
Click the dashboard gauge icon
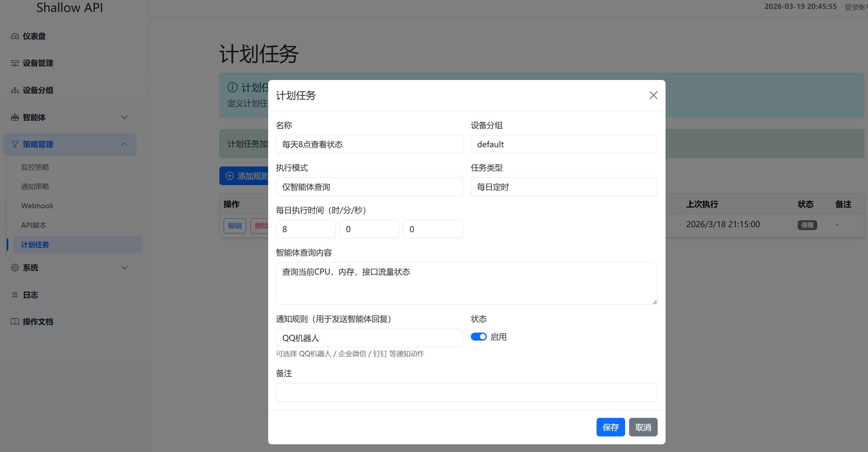(15, 36)
